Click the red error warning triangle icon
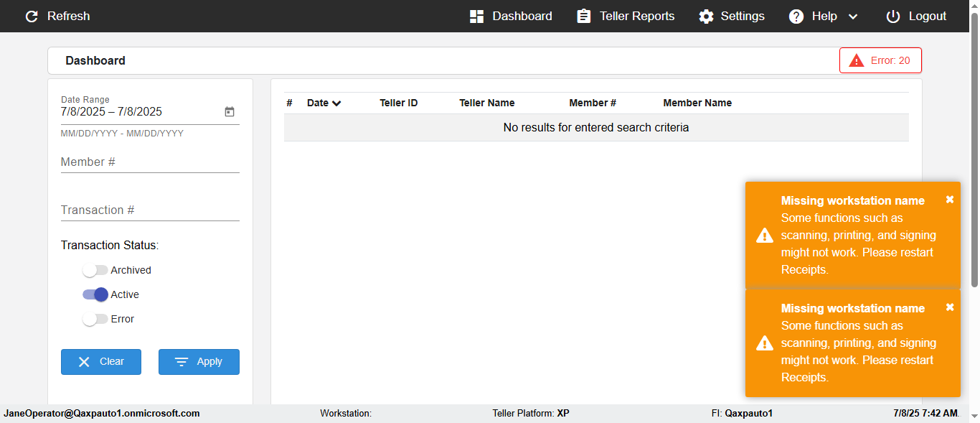The image size is (980, 423). [x=857, y=61]
